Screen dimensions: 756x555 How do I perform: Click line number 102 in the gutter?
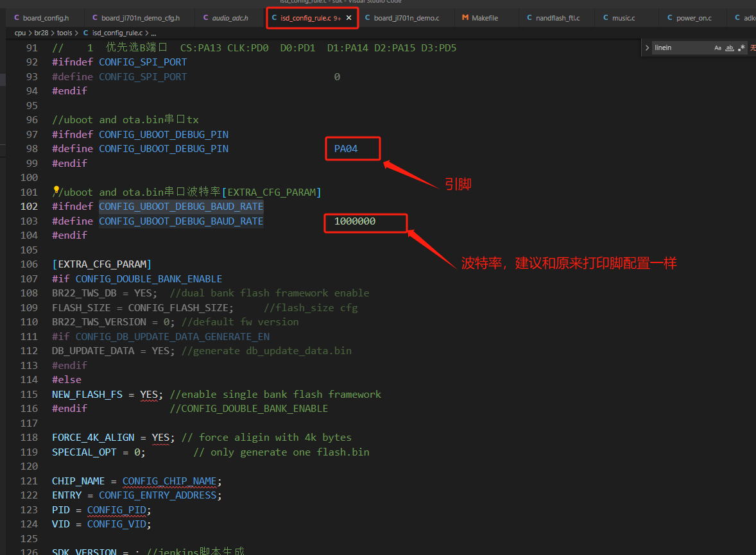click(x=29, y=207)
